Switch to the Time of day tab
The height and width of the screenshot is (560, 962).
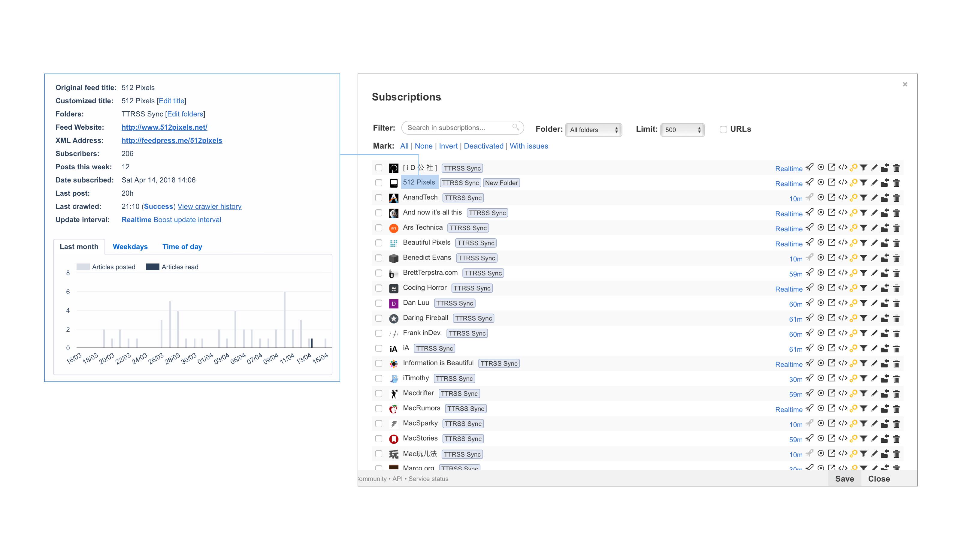pyautogui.click(x=182, y=246)
